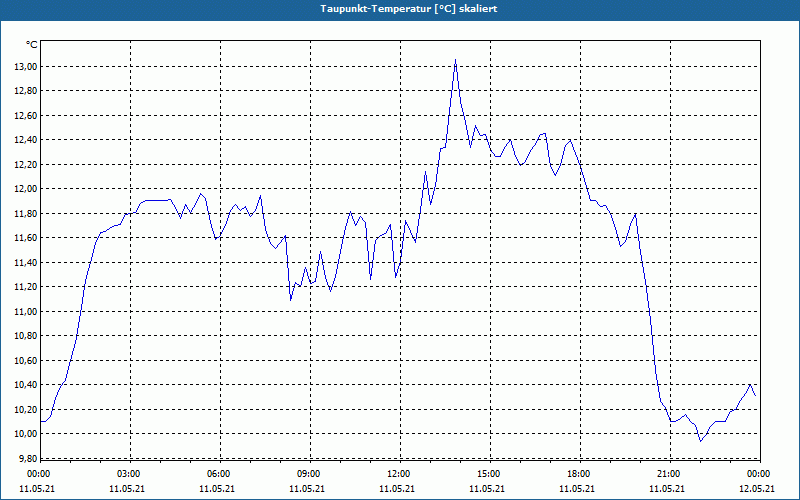Select the 12,20 y-axis label
This screenshot has height=500, width=800.
[24, 164]
